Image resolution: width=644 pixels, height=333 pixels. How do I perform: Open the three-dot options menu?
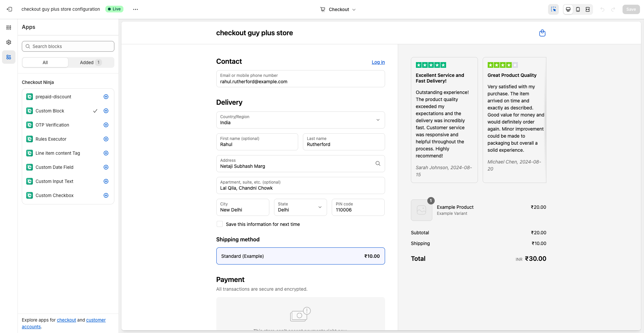click(136, 9)
